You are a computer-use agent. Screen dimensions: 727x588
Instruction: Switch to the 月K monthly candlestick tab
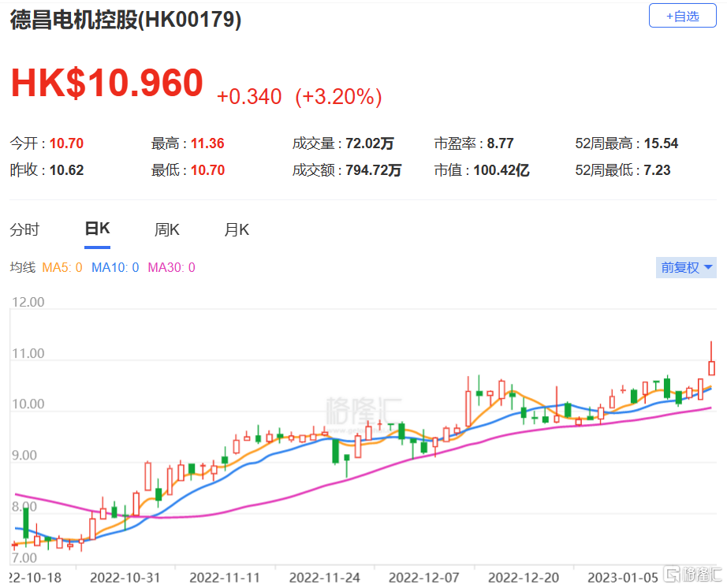coord(237,229)
